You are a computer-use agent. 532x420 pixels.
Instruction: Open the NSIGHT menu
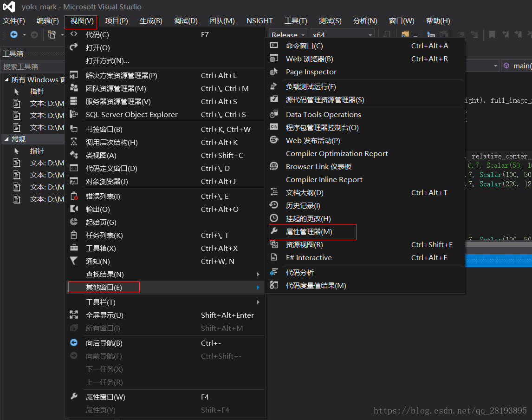(x=260, y=21)
